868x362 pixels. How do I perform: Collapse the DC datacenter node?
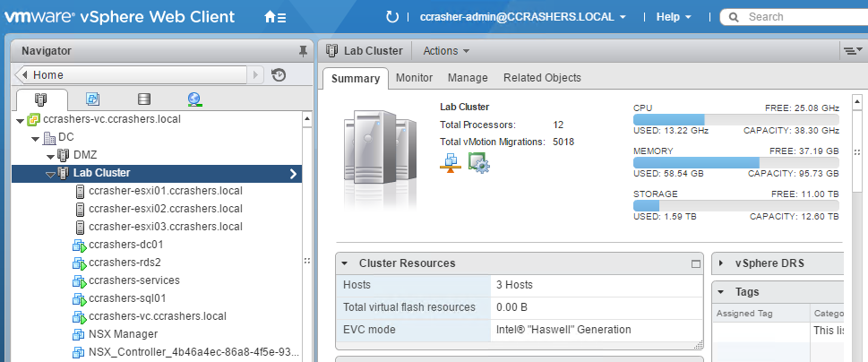coord(37,138)
